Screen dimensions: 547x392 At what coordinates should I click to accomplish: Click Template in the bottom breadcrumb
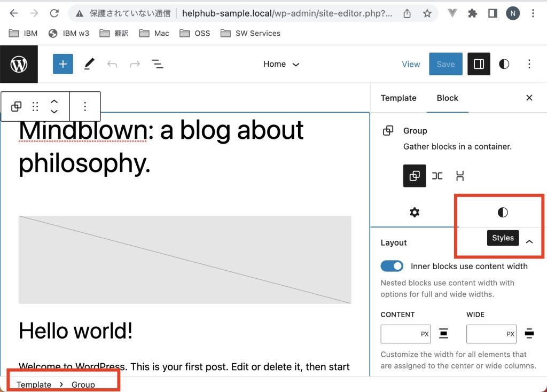[x=34, y=385]
